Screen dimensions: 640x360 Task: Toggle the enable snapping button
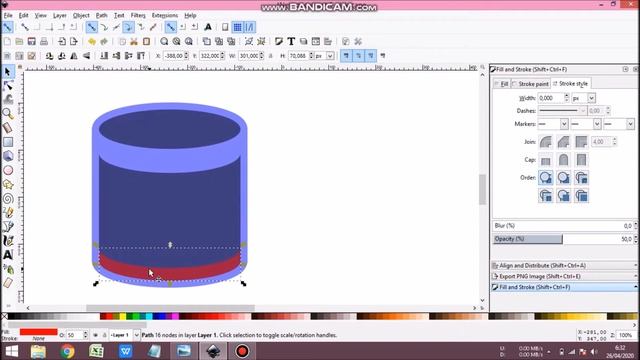click(x=7, y=27)
